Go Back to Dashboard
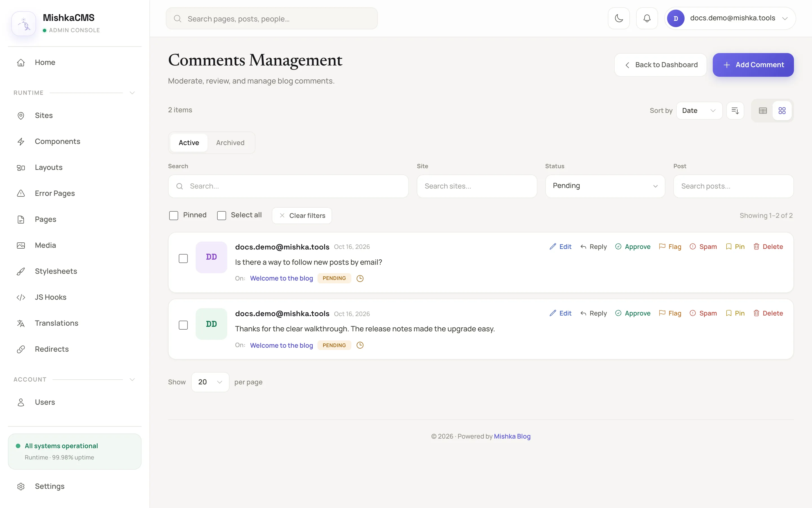812x508 pixels. (x=660, y=65)
